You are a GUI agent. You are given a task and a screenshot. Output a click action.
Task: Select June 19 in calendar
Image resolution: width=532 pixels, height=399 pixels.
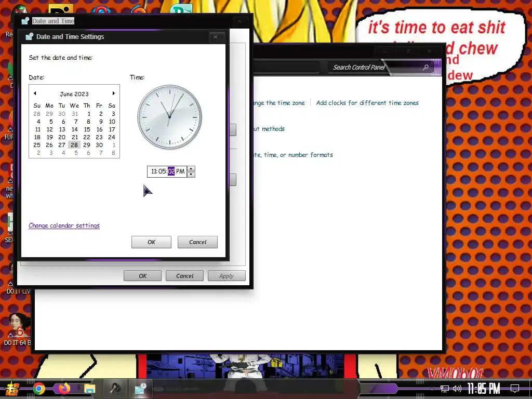click(49, 137)
